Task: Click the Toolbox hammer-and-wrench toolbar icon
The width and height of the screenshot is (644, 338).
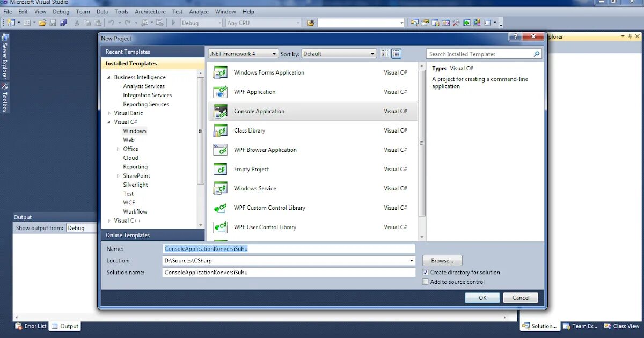Action: click(x=456, y=23)
